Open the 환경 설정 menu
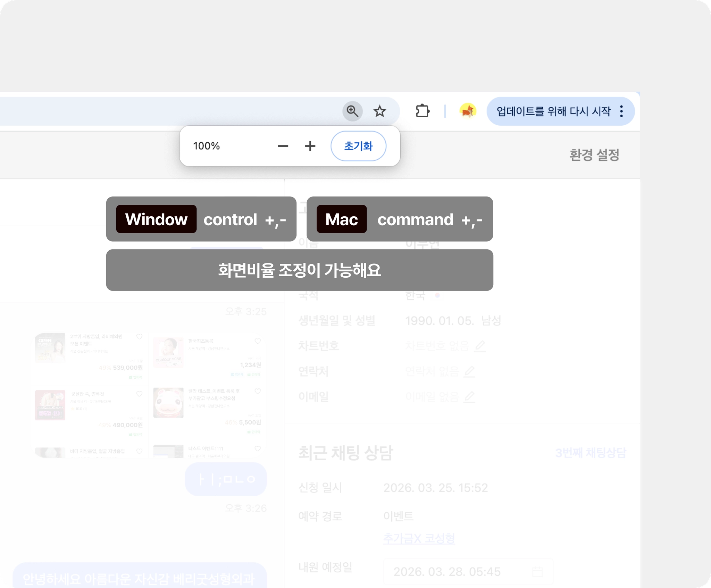The height and width of the screenshot is (588, 711). point(594,155)
